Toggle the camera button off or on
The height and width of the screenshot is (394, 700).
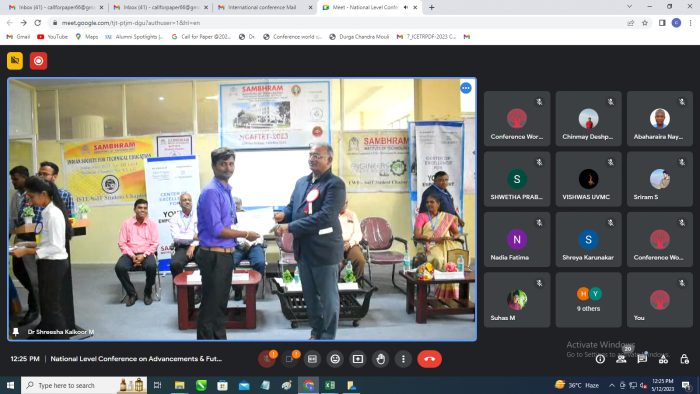[289, 359]
